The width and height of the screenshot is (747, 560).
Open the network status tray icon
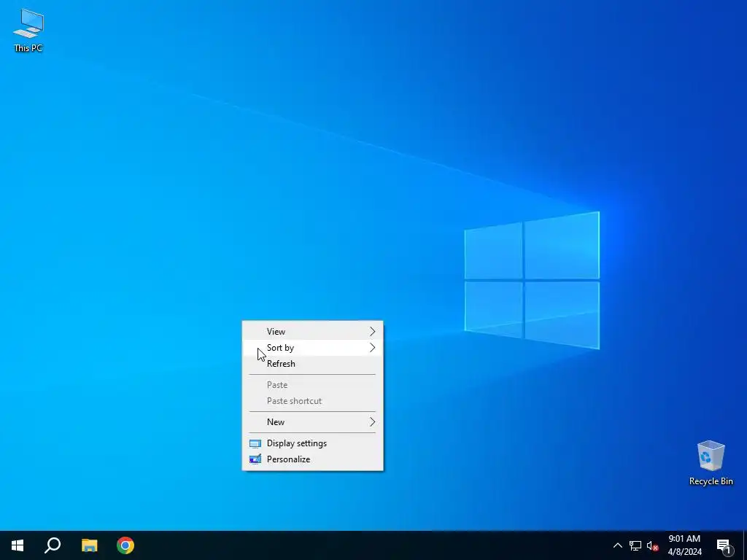click(635, 545)
